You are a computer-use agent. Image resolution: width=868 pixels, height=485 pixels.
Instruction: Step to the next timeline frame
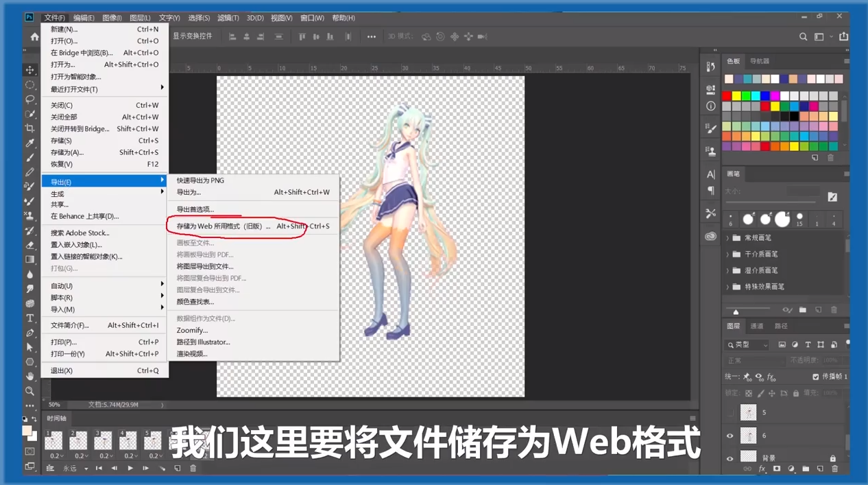point(146,469)
